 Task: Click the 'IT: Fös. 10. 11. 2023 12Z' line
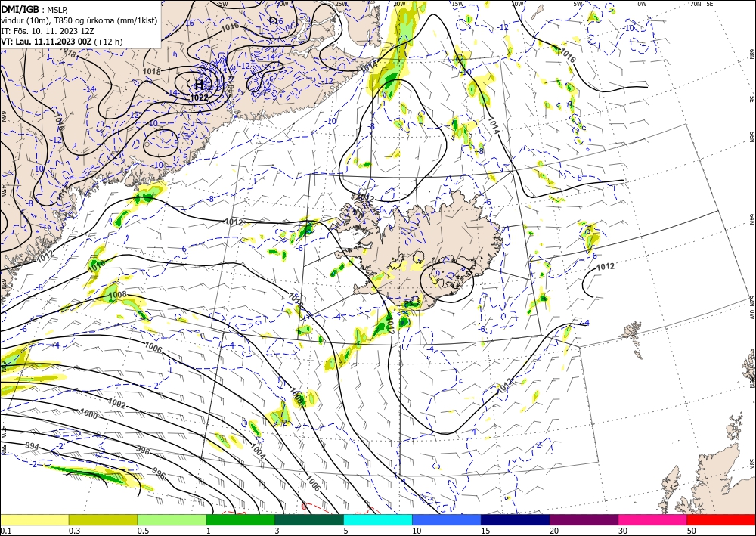point(48,31)
